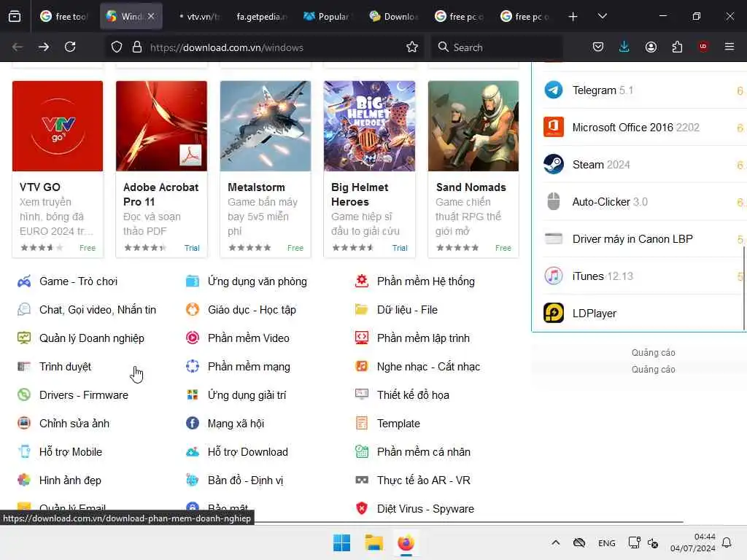Open Thực tế ảo AR - VR category
Viewport: 747px width, 560px height.
coord(424,481)
